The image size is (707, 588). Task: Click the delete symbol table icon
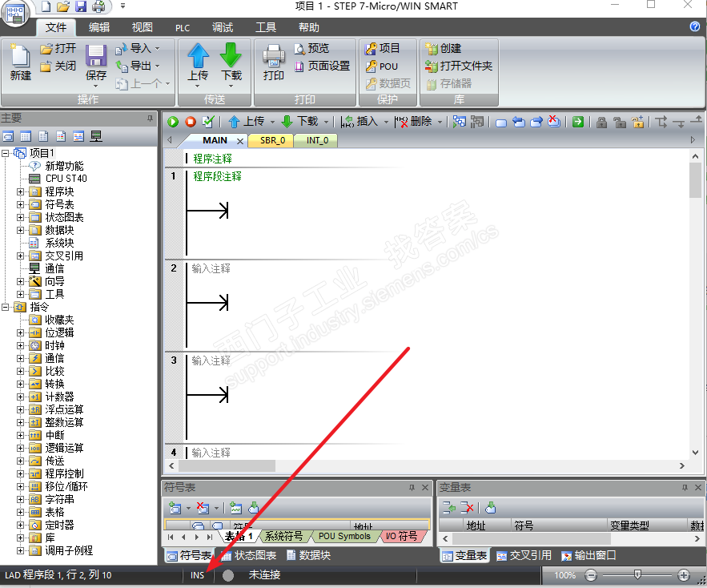203,508
